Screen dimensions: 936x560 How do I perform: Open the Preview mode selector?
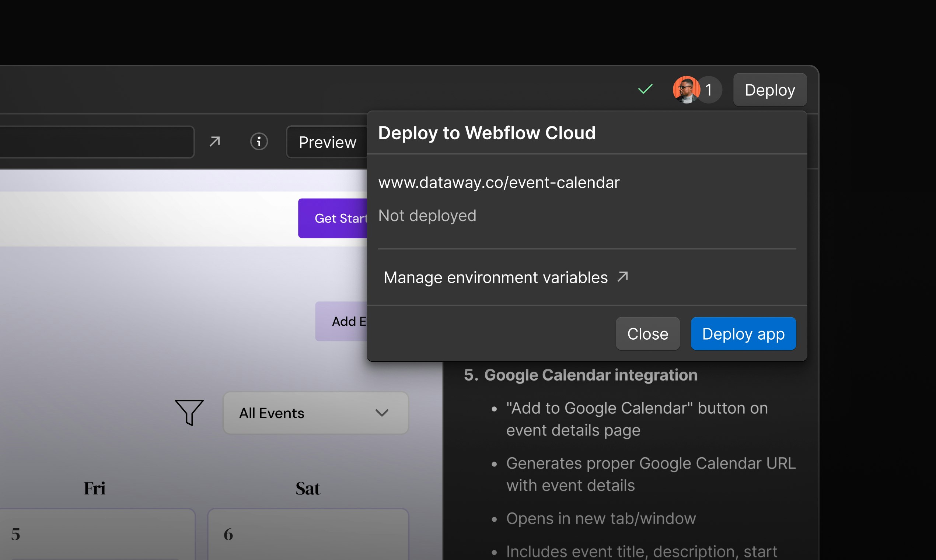click(x=327, y=142)
